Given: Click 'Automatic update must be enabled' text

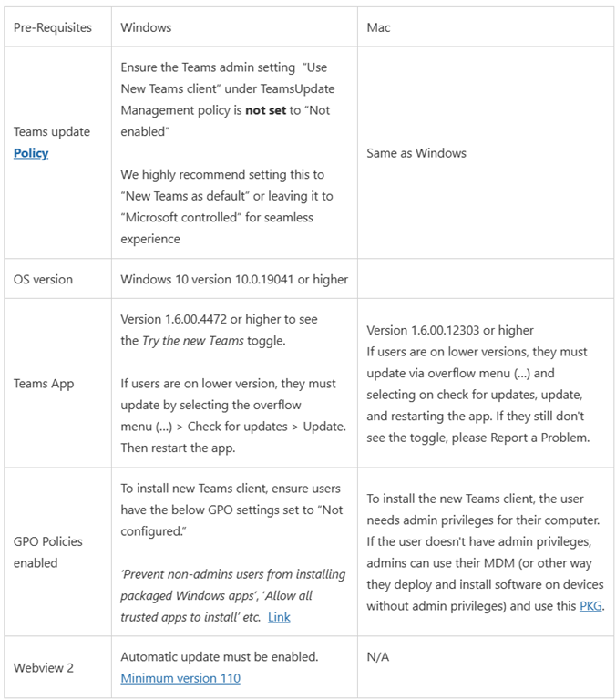Looking at the screenshot, I should 220,656.
